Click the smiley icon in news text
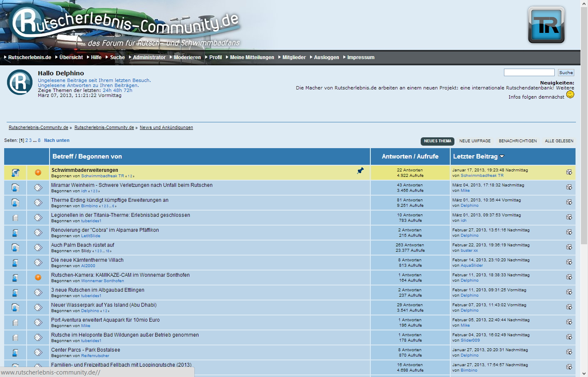Image resolution: width=588 pixels, height=377 pixels. click(570, 94)
